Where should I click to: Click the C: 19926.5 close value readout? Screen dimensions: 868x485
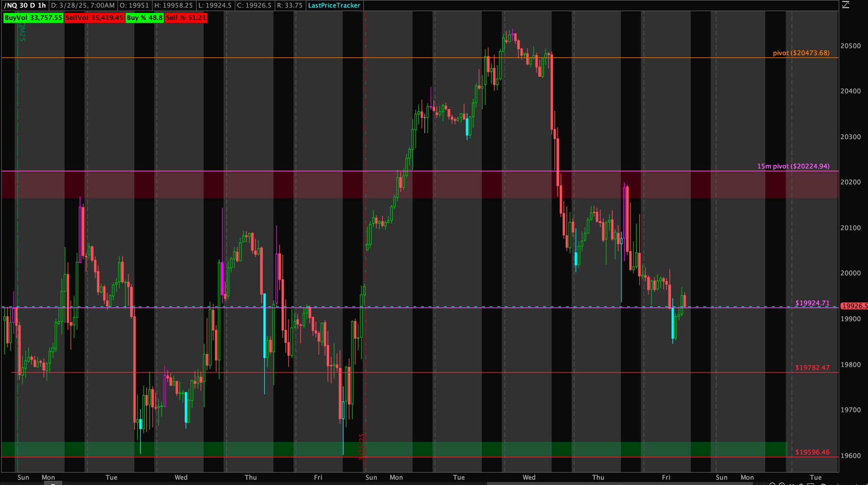coord(254,6)
